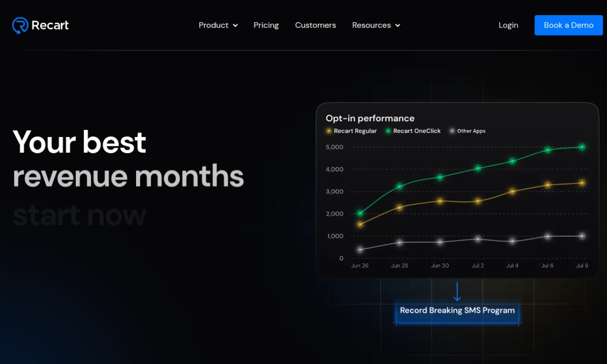
Task: Click the 'Your best' headline text
Action: point(79,142)
